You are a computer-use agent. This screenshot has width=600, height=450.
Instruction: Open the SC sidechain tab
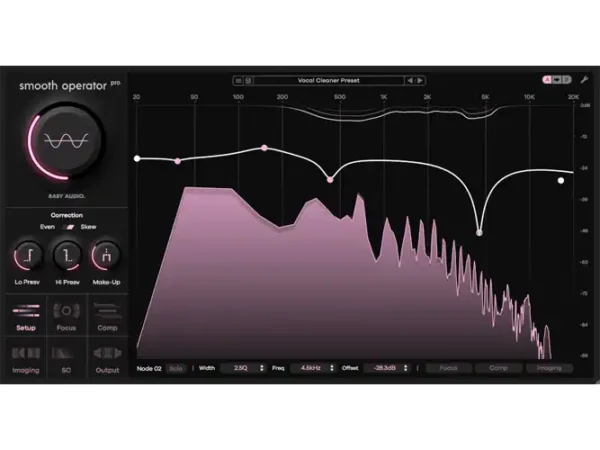(x=66, y=359)
